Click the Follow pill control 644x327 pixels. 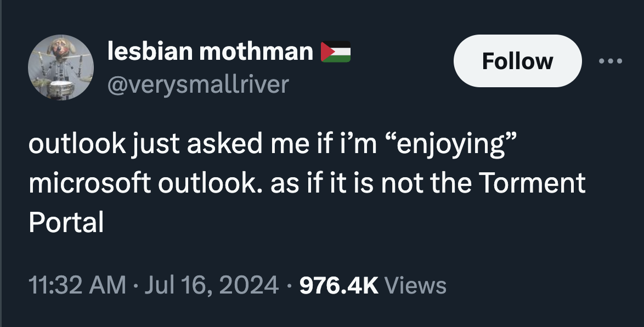click(x=517, y=61)
